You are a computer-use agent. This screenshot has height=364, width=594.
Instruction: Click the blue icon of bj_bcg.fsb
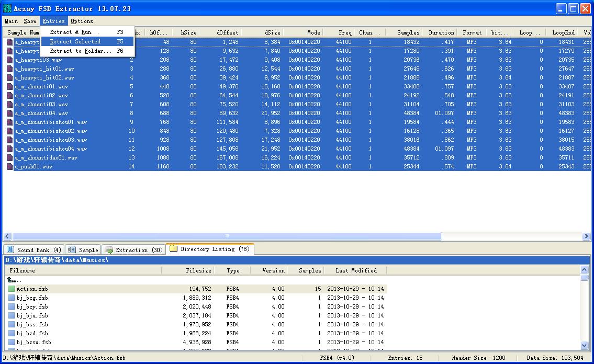(12, 298)
